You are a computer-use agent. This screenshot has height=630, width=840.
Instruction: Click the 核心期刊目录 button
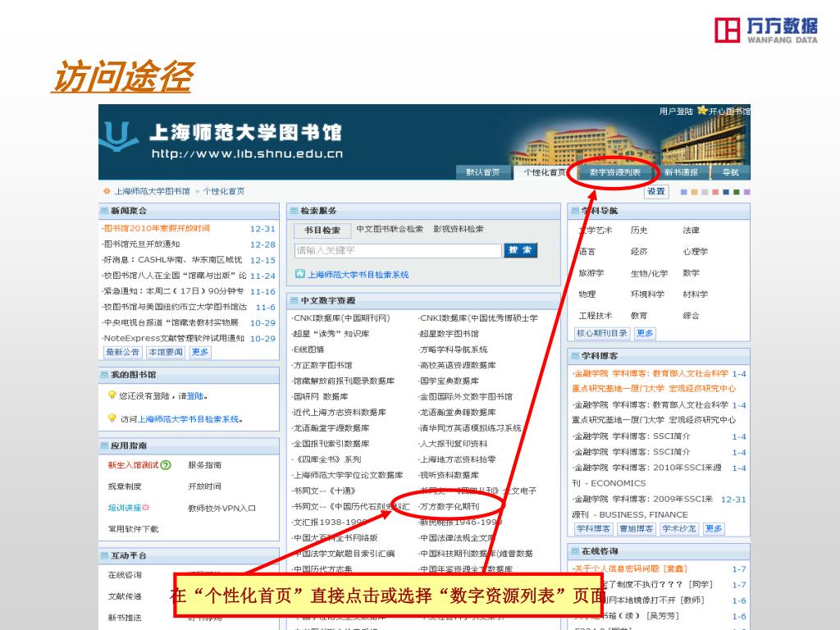click(602, 333)
